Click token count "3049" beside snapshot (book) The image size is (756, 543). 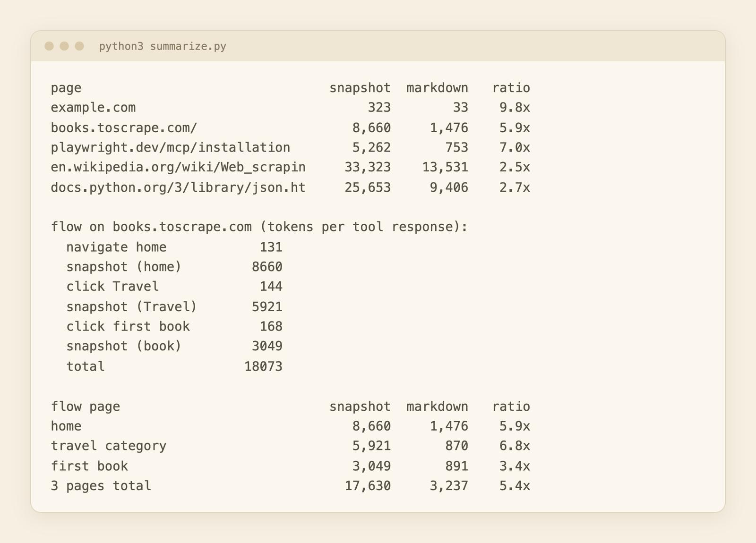point(267,346)
